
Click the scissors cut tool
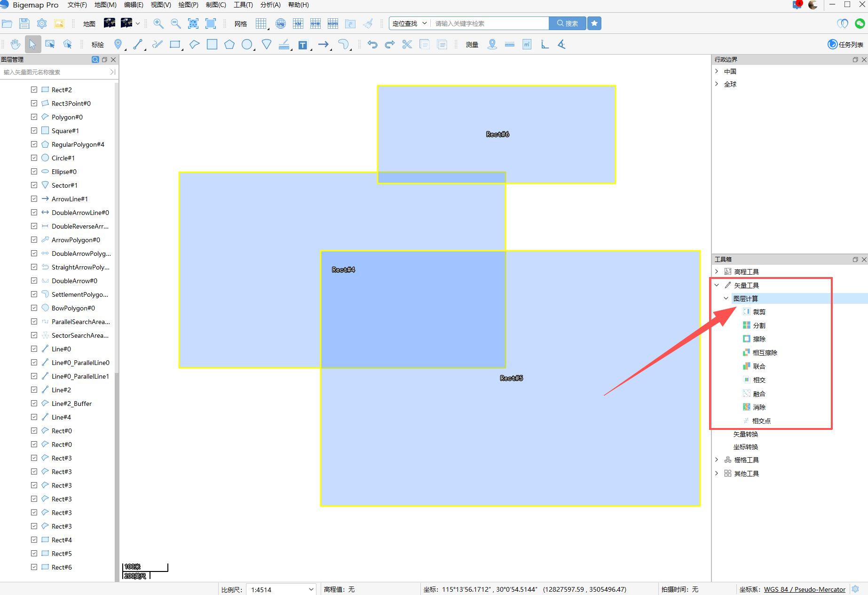pos(407,44)
